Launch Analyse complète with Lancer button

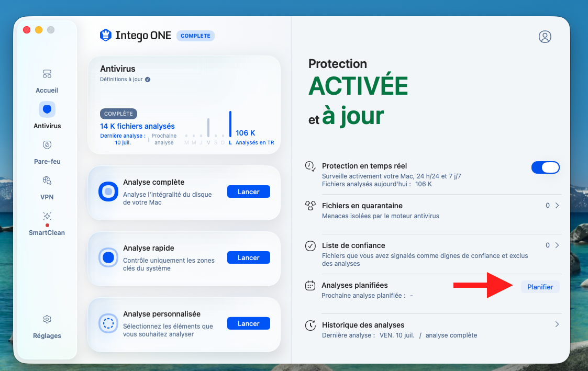248,192
